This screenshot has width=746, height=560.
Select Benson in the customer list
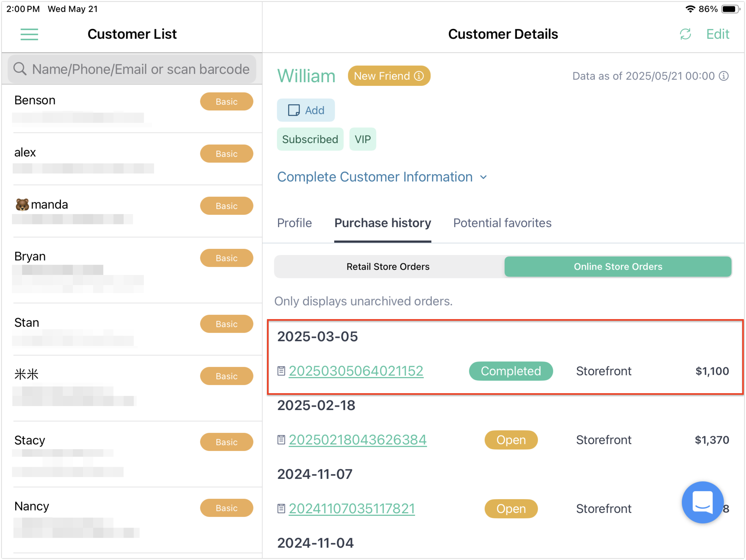click(x=132, y=109)
